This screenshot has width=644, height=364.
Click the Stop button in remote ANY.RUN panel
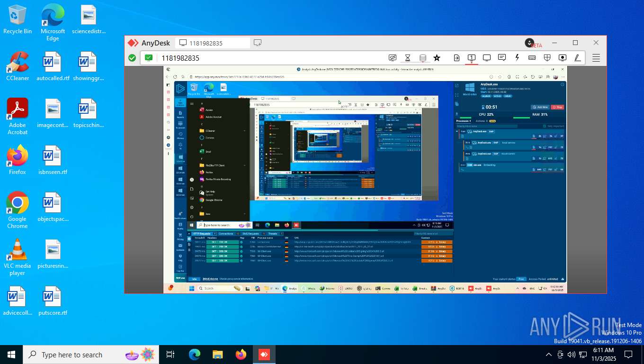(557, 107)
